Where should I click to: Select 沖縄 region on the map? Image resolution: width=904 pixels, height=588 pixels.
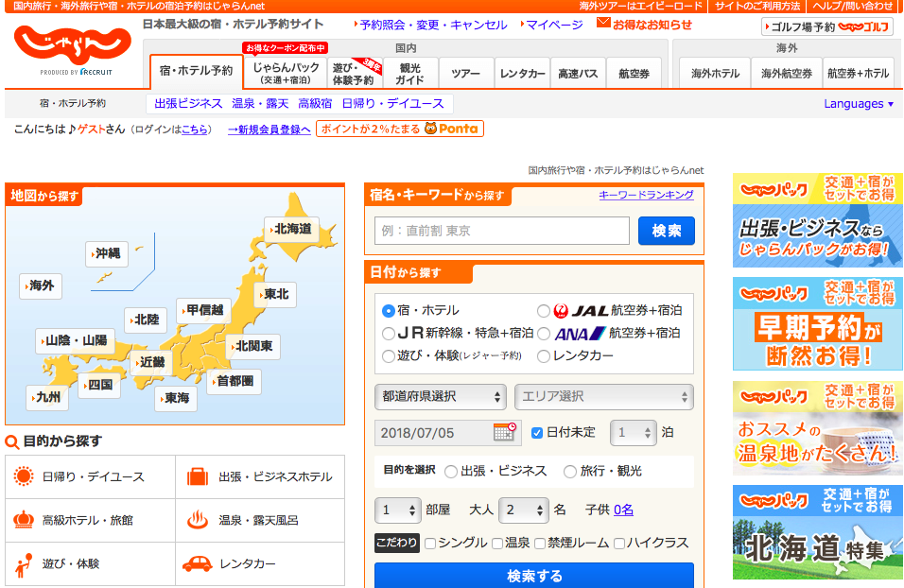pos(107,253)
